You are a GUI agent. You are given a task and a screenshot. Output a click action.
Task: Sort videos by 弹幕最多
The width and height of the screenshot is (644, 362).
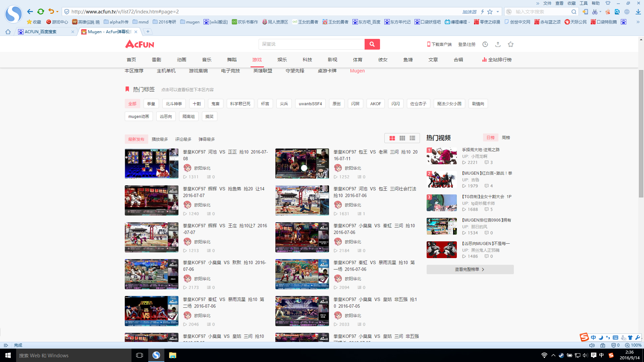207,139
